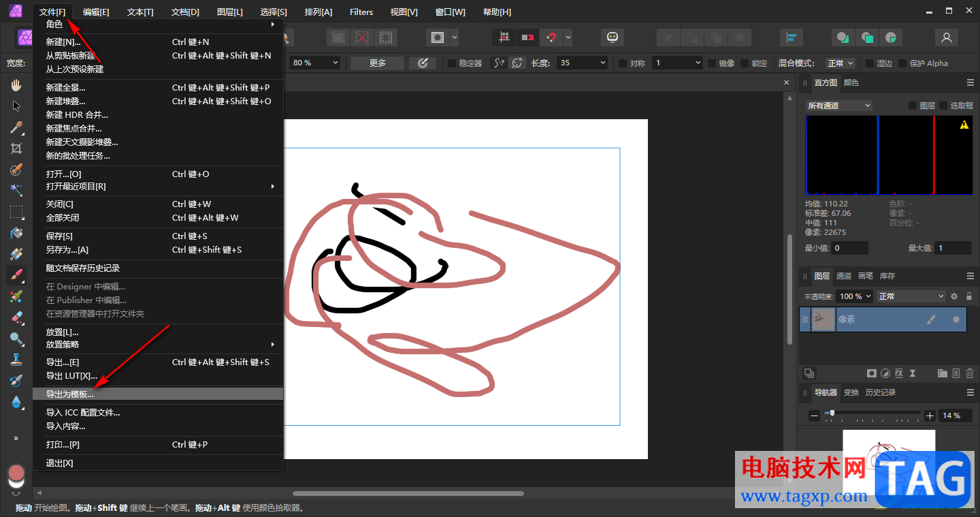
Task: Add an adjustment layer in Layers panel
Action: 885,373
